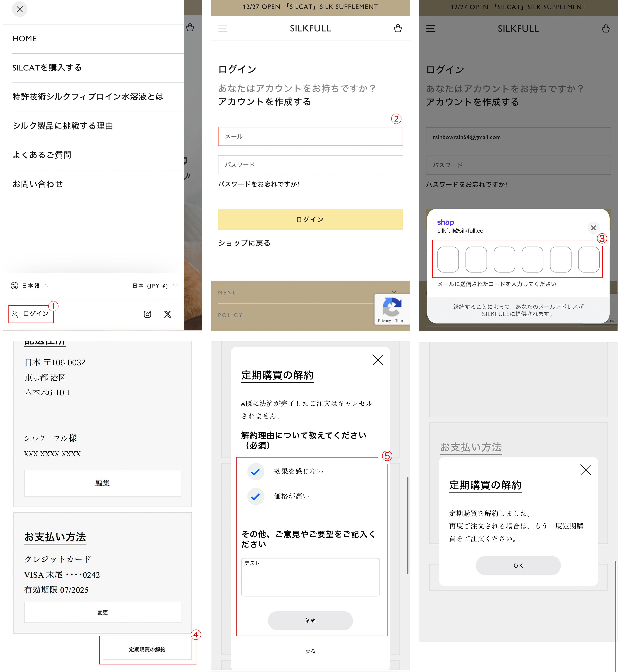621x672 pixels.
Task: Dismiss the Shop verification code popup
Action: (x=593, y=228)
